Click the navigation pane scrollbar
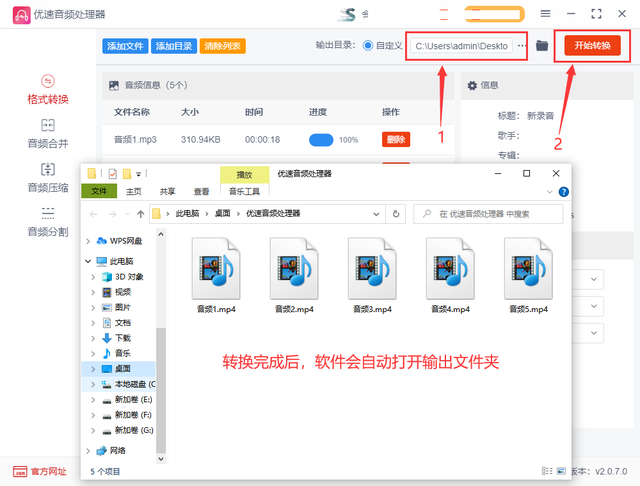640x486 pixels. 161,390
